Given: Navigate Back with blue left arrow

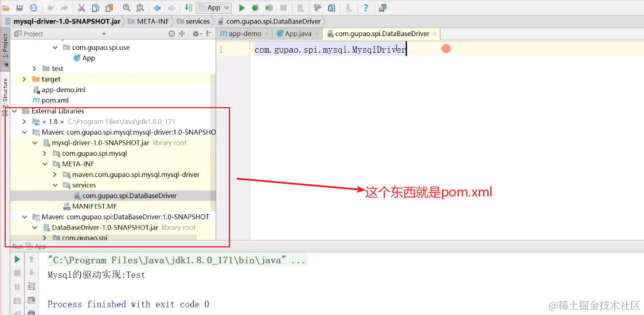Looking at the screenshot, I should coord(157,7).
